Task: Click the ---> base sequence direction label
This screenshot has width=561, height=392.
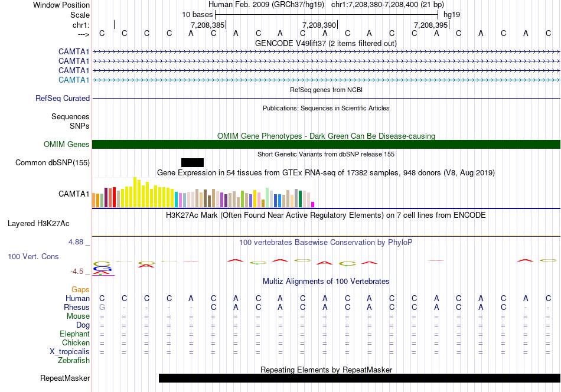Action: (x=83, y=34)
